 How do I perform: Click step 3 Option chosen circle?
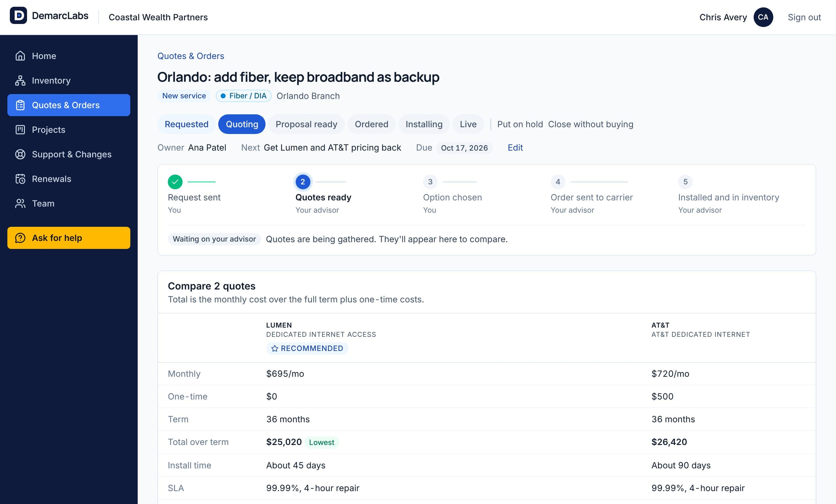[430, 182]
